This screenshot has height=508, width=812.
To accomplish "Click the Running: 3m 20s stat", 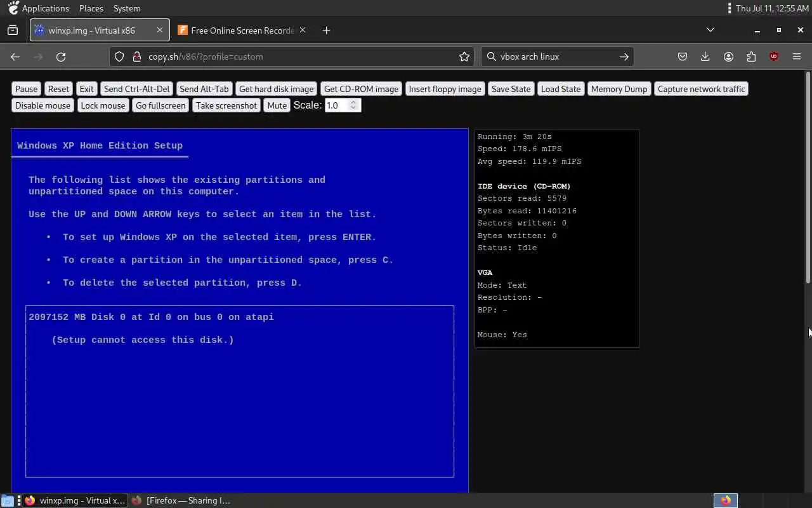I will click(514, 137).
